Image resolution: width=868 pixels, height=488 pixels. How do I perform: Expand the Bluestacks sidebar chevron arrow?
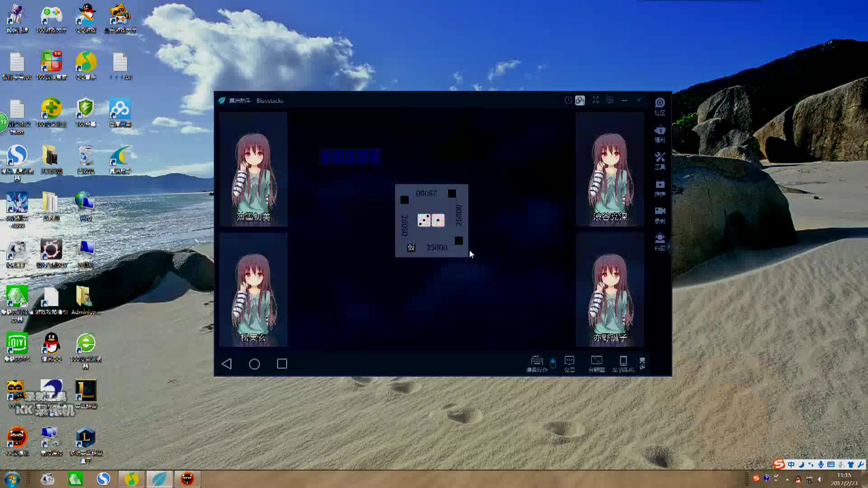[x=669, y=247]
